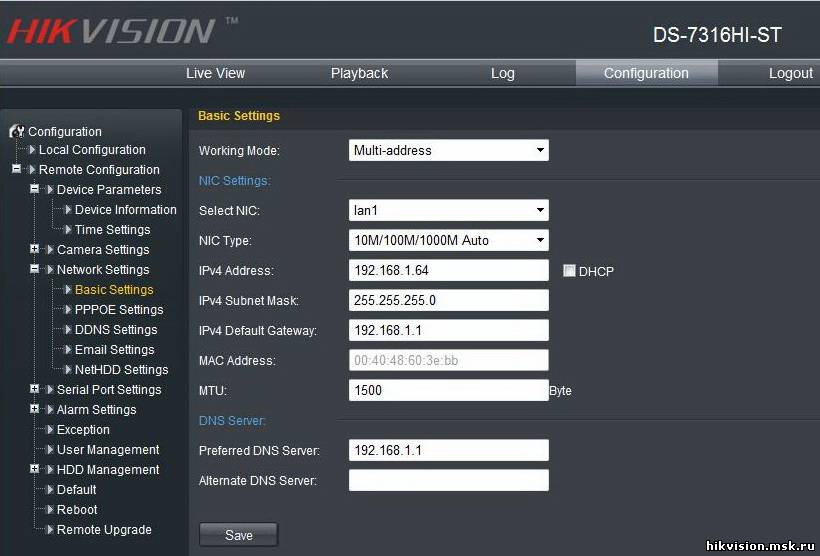Image resolution: width=820 pixels, height=556 pixels.
Task: Open Remote Upgrade page
Action: 104,530
